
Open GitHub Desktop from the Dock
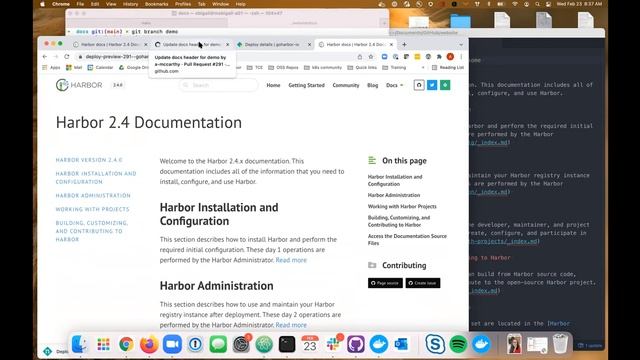click(356, 344)
